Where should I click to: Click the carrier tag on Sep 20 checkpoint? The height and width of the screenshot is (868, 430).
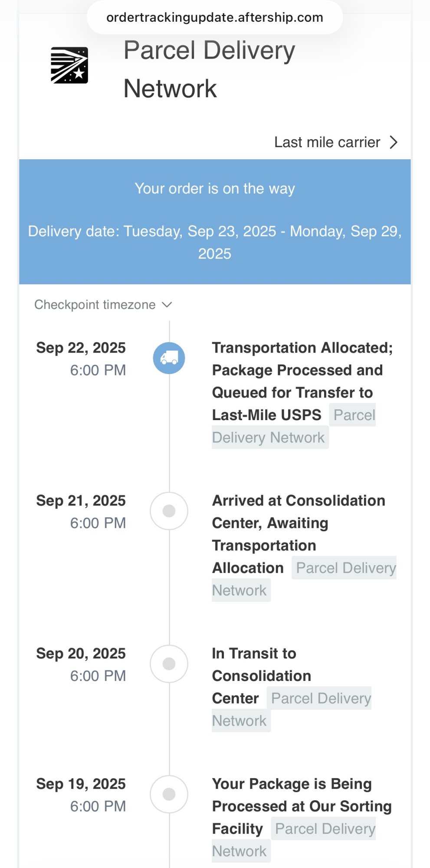pyautogui.click(x=321, y=698)
